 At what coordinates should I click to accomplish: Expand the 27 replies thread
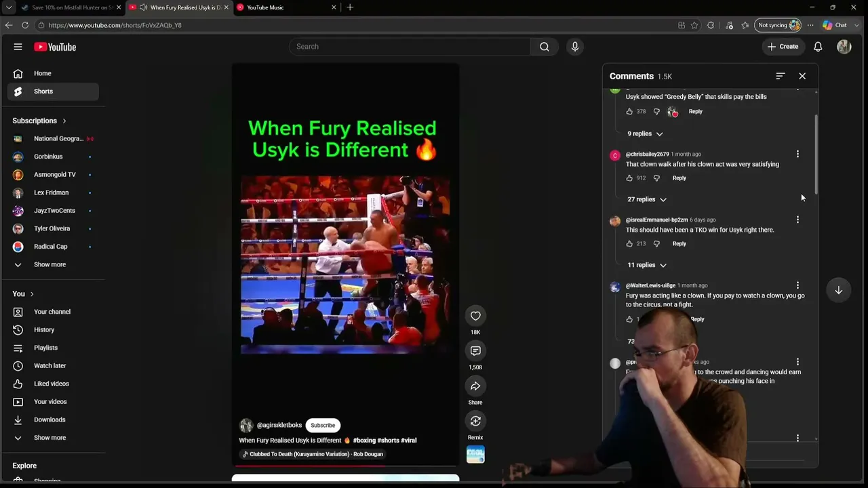click(647, 199)
